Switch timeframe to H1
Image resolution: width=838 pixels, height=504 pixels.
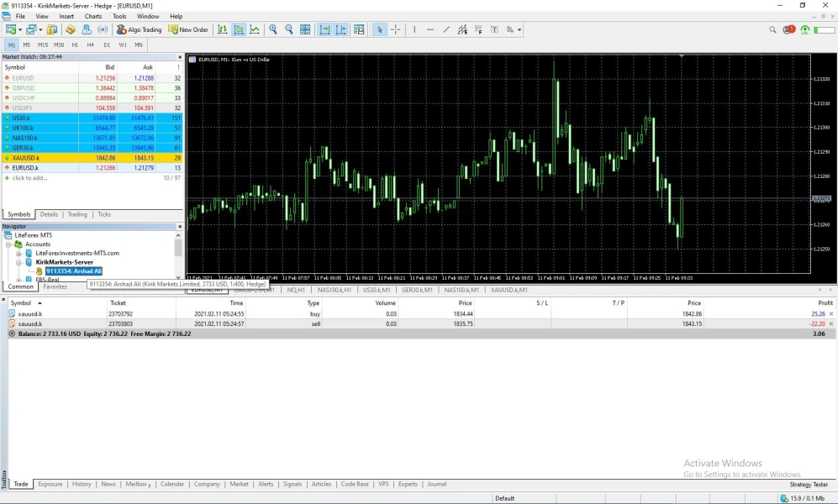point(75,45)
